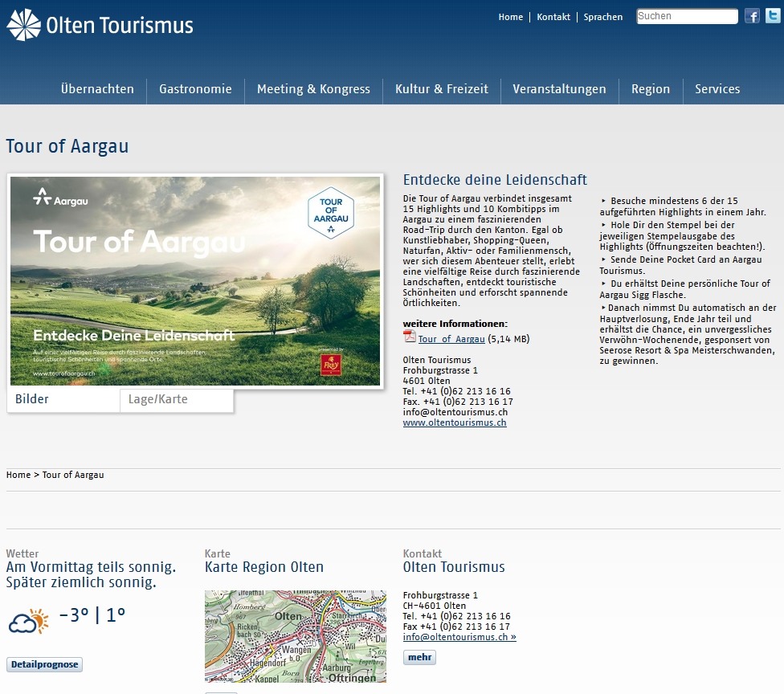Screen dimensions: 784x694
Task: Focus the Suchen search field
Action: pyautogui.click(x=687, y=16)
